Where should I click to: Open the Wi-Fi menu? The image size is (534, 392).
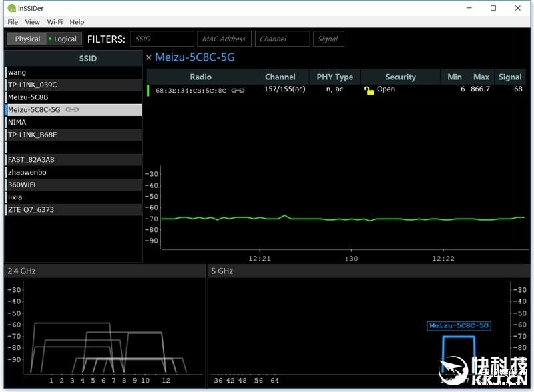(55, 22)
